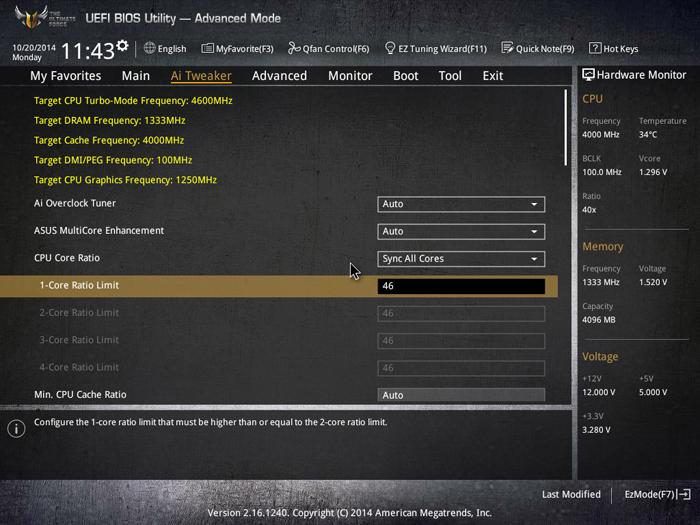Viewport: 700px width, 525px height.
Task: Launch EZ Tuning Wizard(F11)
Action: pyautogui.click(x=436, y=48)
